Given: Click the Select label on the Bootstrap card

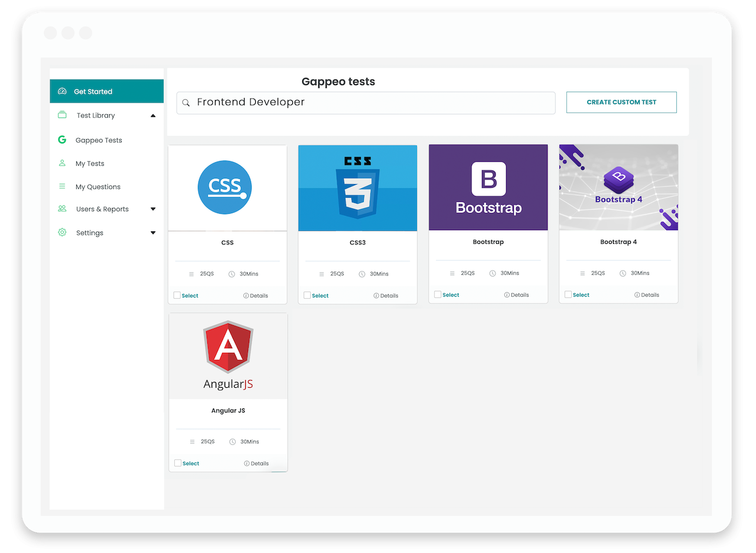Looking at the screenshot, I should tap(451, 295).
